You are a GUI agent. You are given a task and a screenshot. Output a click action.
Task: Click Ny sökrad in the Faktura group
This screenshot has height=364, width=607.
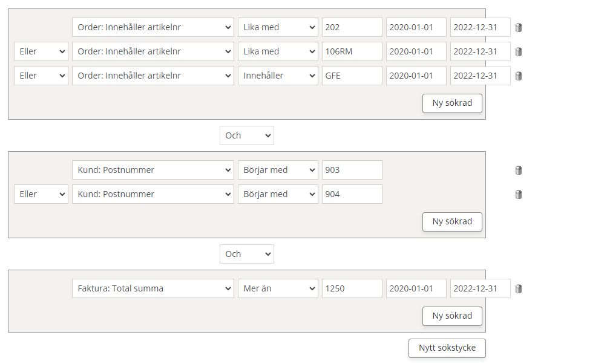point(452,316)
